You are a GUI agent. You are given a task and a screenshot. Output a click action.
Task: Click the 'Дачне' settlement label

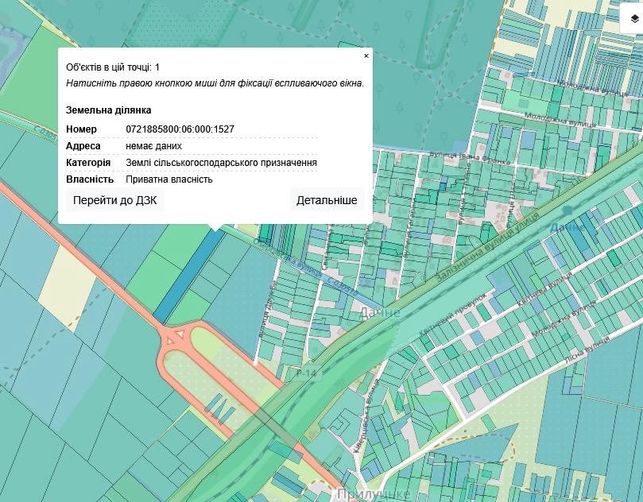pos(379,313)
